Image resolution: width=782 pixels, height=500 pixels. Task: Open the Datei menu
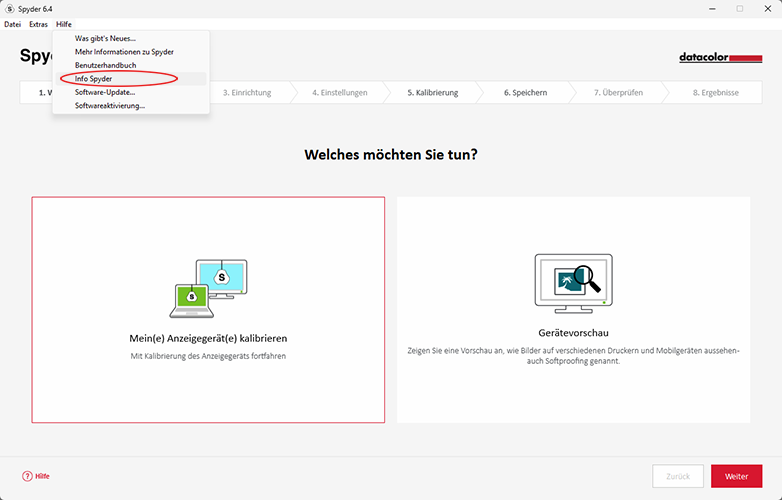pos(13,24)
